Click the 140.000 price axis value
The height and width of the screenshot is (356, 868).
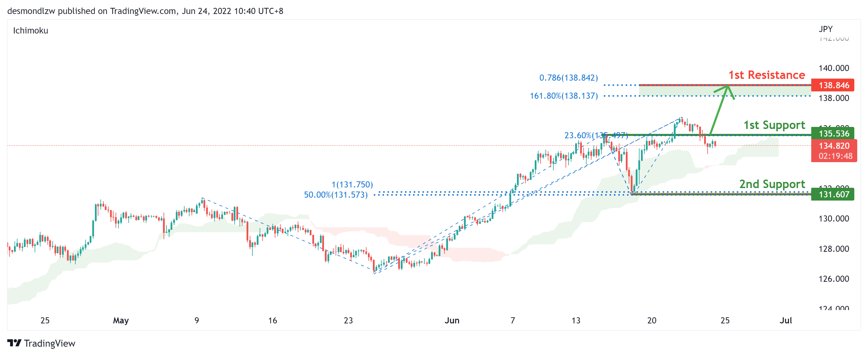click(x=833, y=68)
